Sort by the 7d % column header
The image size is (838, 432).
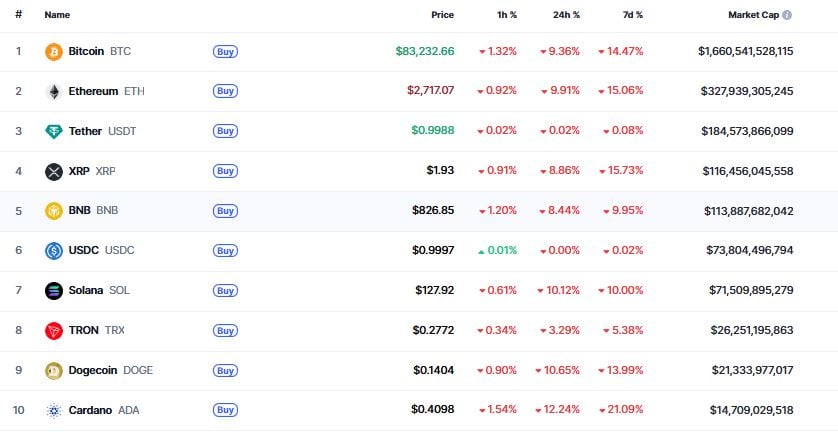[633, 15]
